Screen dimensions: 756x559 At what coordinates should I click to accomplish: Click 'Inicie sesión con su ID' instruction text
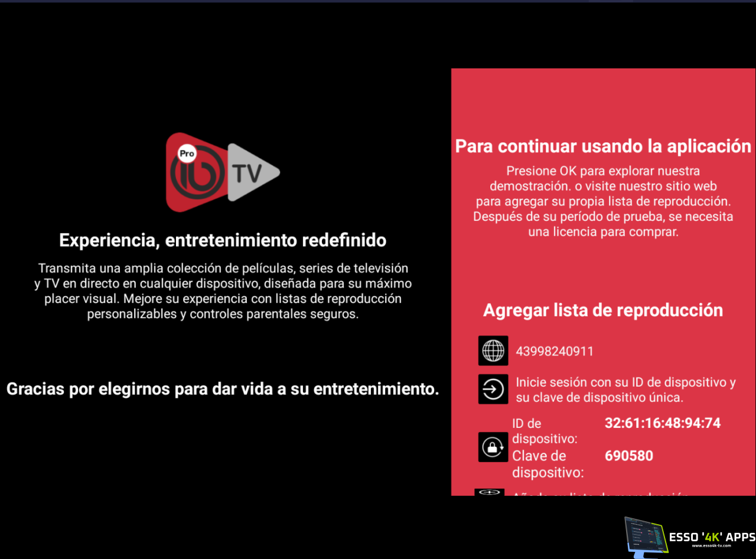tap(625, 390)
